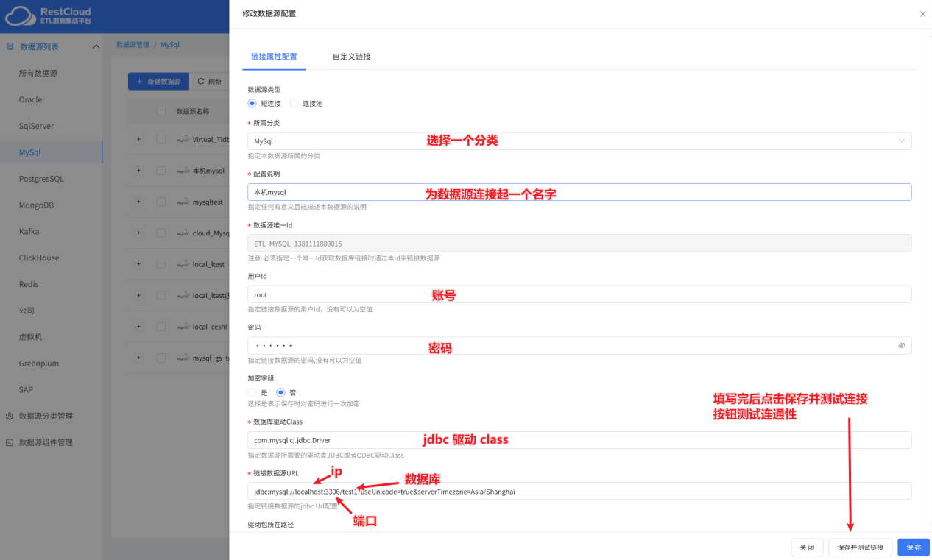Viewport: 932px width, 560px height.
Task: Click the MySql breadcrumb link
Action: pyautogui.click(x=170, y=45)
